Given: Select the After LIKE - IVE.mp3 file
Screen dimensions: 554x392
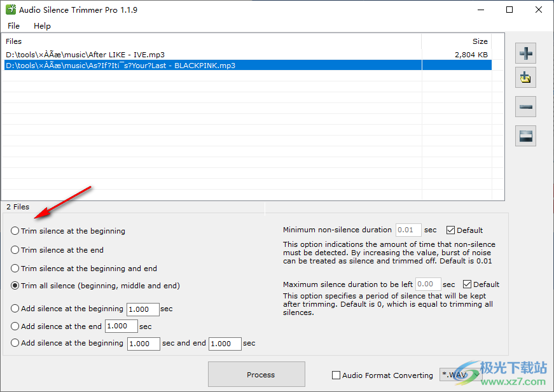Looking at the screenshot, I should tap(85, 55).
